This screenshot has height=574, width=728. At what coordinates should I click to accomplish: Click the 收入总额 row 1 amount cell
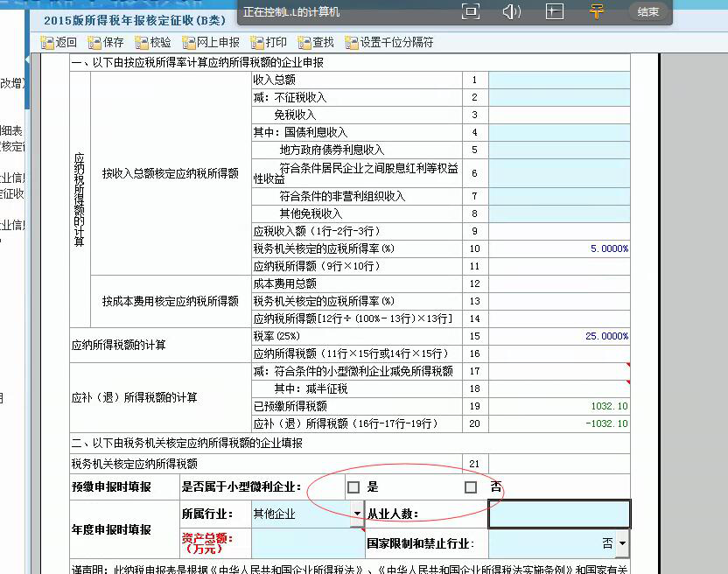click(558, 80)
